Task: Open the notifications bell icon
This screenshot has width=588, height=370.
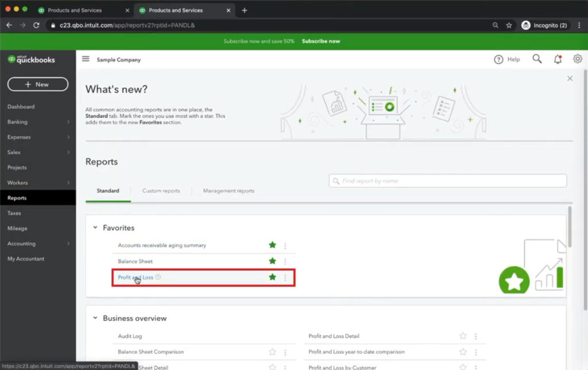Action: click(x=558, y=59)
